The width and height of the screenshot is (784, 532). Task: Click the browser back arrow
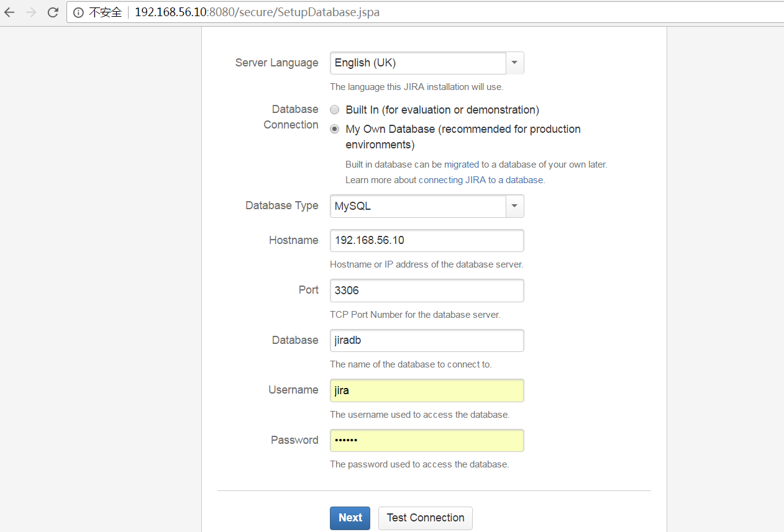[10, 12]
